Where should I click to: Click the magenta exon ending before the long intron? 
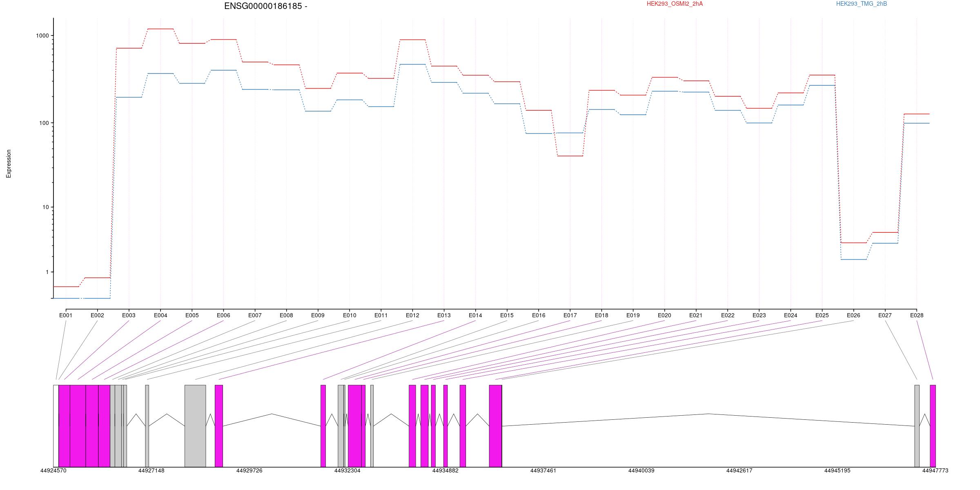click(x=495, y=426)
